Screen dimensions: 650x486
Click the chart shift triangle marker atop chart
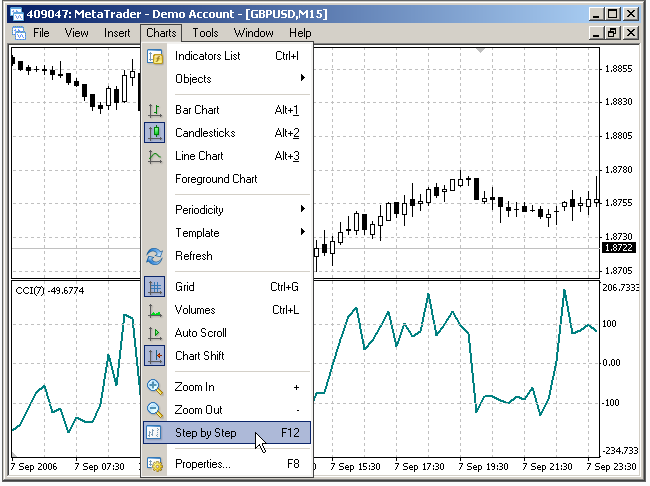[x=480, y=51]
